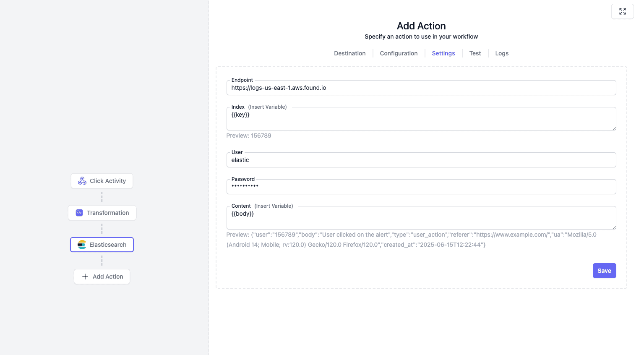
Task: Click the Password input field
Action: tap(421, 187)
